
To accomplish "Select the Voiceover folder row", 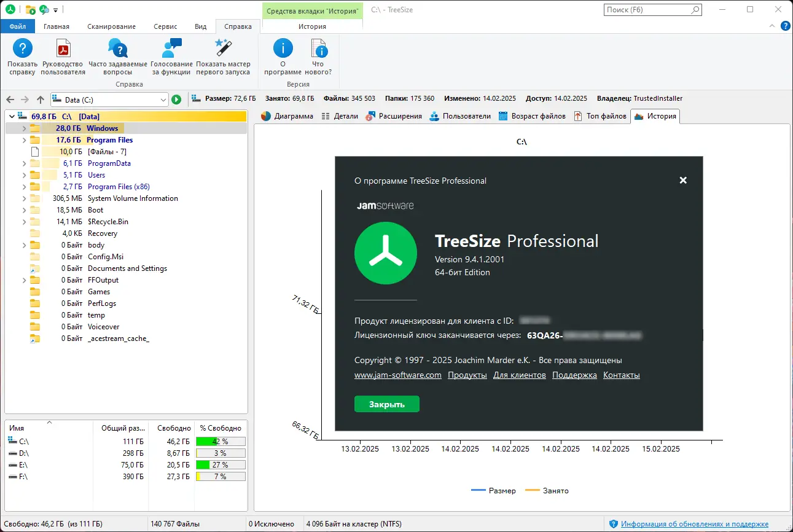I will pyautogui.click(x=126, y=327).
